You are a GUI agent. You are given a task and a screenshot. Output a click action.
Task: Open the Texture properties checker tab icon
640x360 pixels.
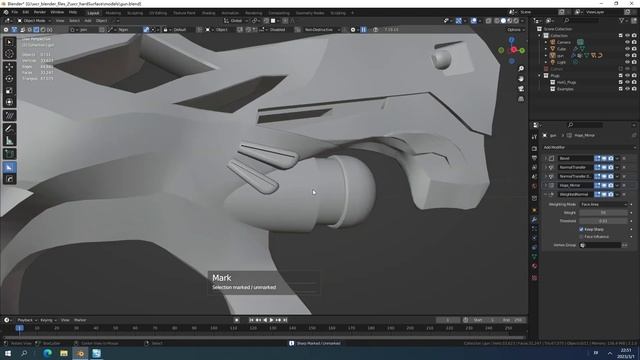point(534,278)
